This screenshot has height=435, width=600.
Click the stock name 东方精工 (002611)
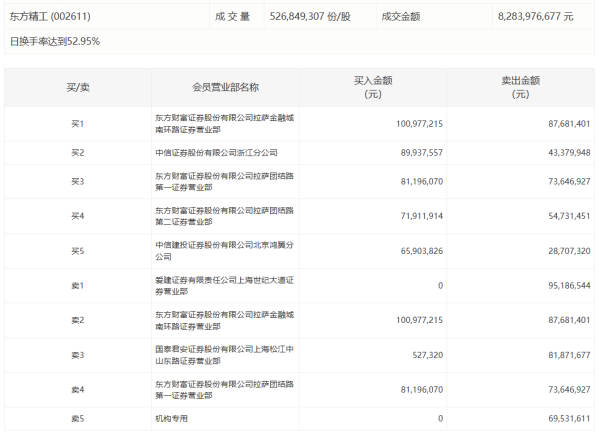point(50,16)
